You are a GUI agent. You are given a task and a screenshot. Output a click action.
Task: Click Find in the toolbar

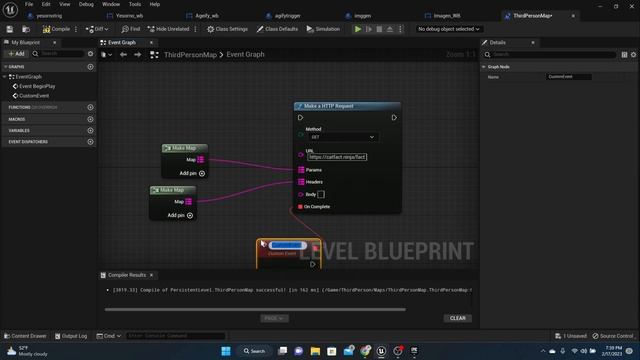(x=131, y=29)
